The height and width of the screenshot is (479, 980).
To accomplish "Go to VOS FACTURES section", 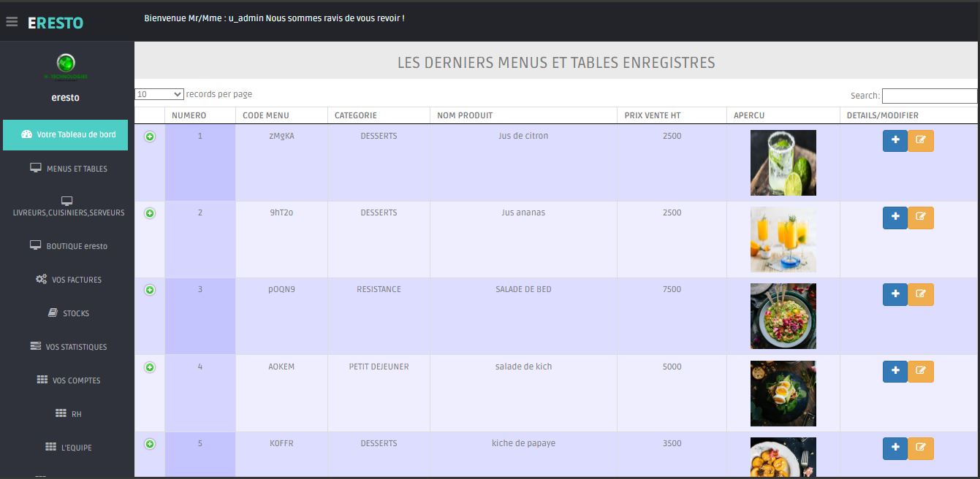I will [69, 280].
